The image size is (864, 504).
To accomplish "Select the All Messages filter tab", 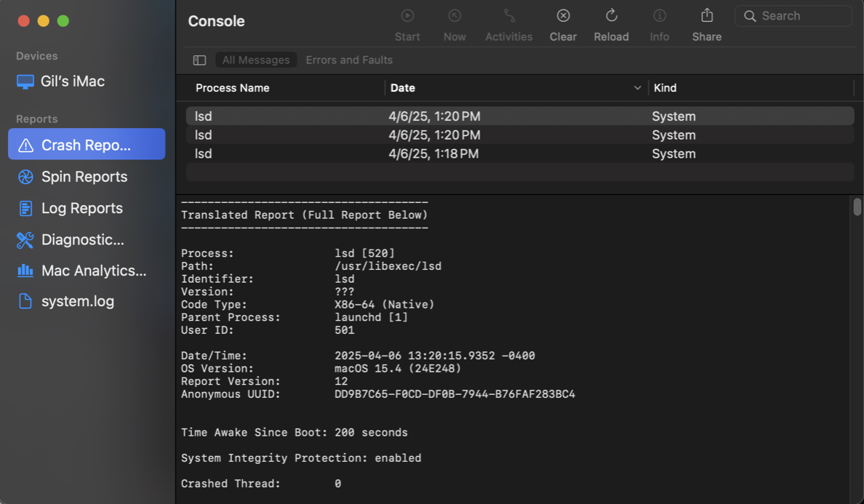I will point(256,60).
